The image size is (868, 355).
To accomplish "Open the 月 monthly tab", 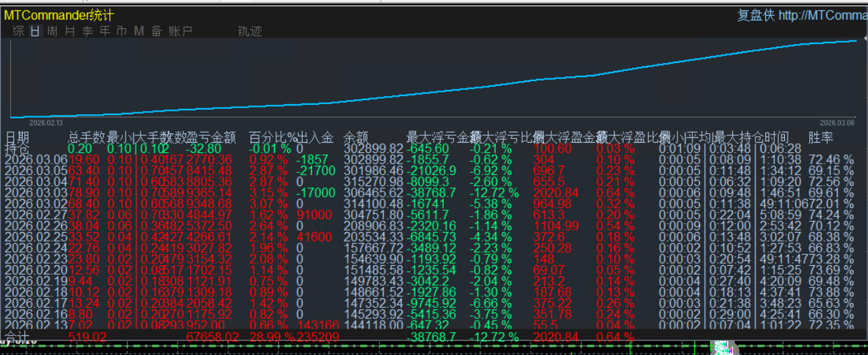I will (70, 31).
